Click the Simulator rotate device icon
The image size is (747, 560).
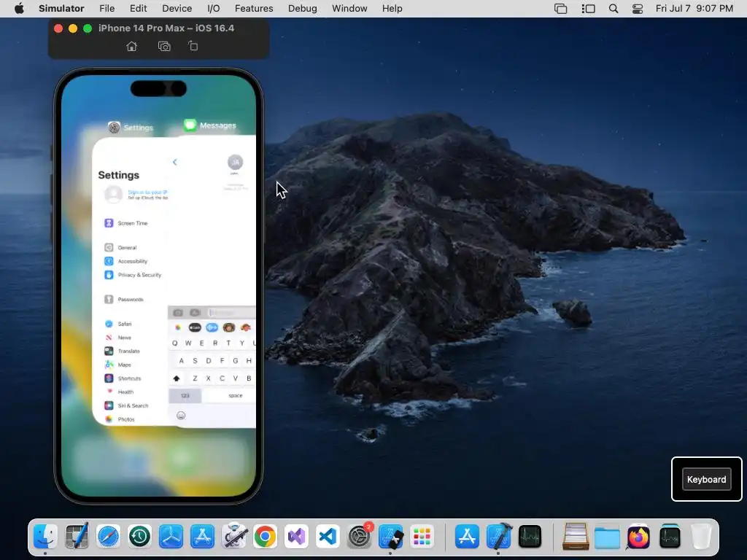(x=193, y=46)
